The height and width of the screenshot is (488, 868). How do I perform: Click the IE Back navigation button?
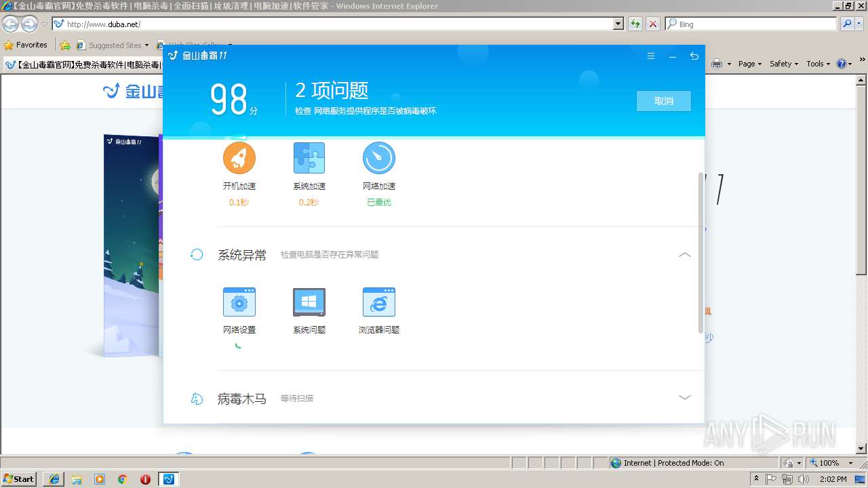pos(11,24)
